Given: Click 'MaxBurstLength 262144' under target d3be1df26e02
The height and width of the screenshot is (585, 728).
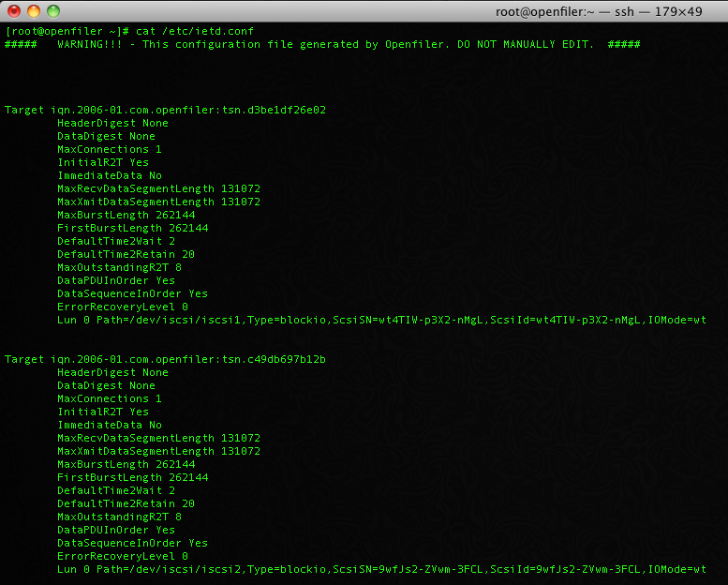Looking at the screenshot, I should (x=126, y=215).
